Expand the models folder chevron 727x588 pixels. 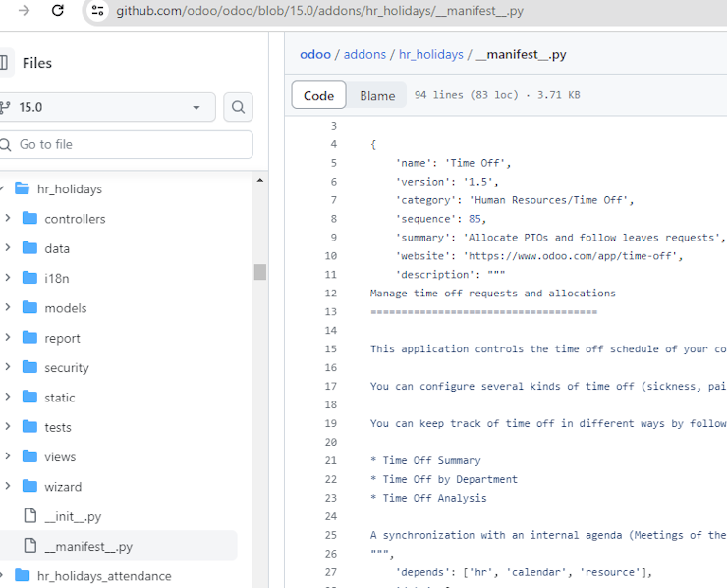8,307
